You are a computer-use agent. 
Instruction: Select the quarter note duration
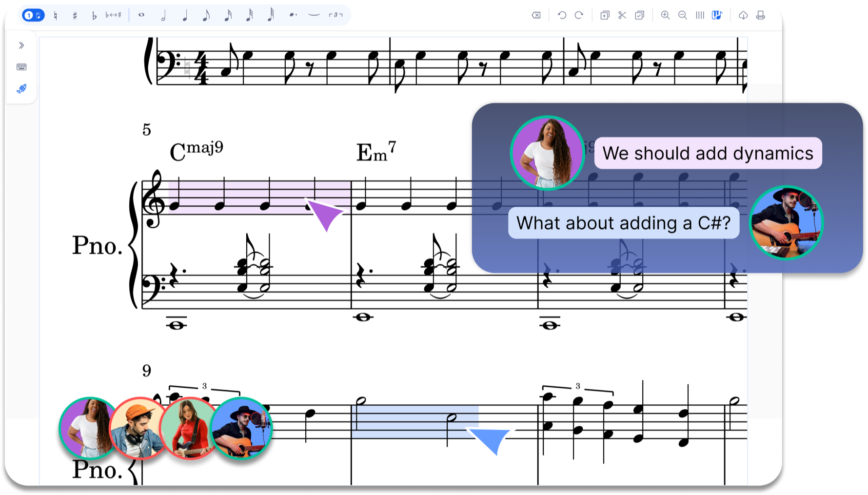tap(185, 16)
